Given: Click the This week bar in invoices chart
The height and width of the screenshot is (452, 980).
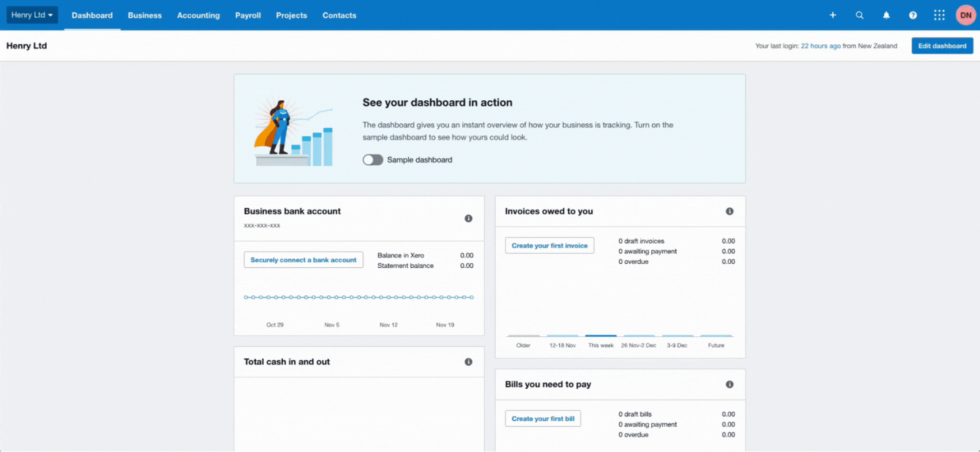Looking at the screenshot, I should (601, 335).
